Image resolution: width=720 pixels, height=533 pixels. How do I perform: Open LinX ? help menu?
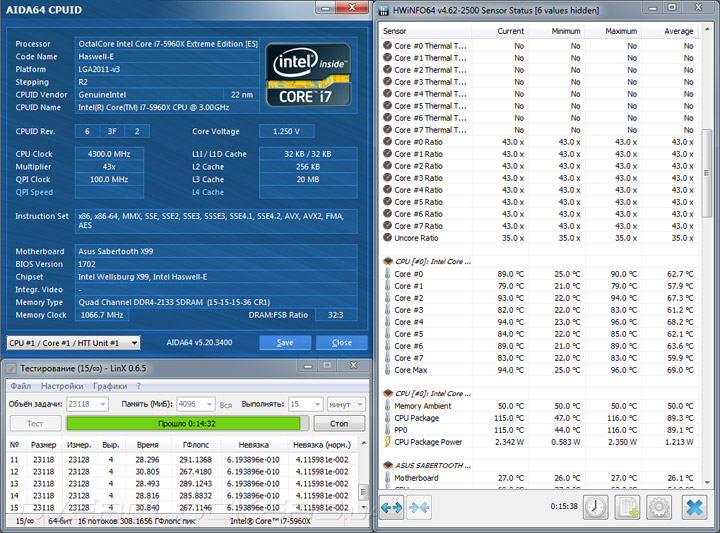coord(139,386)
